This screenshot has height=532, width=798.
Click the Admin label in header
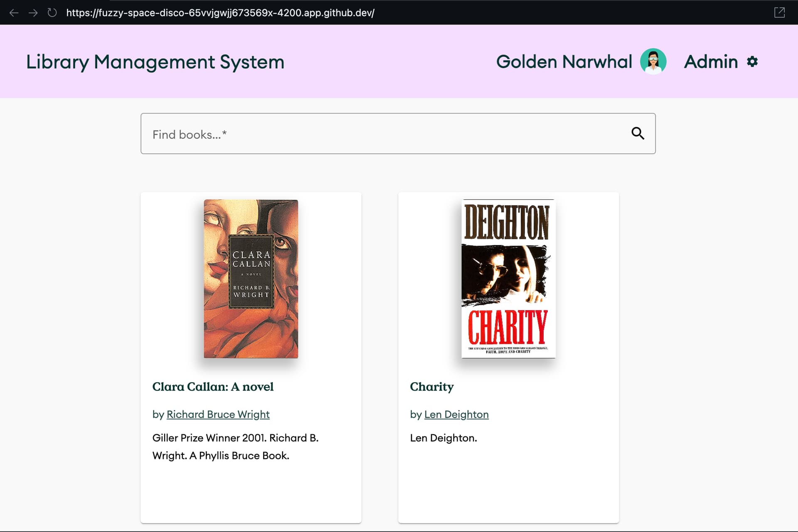point(711,61)
